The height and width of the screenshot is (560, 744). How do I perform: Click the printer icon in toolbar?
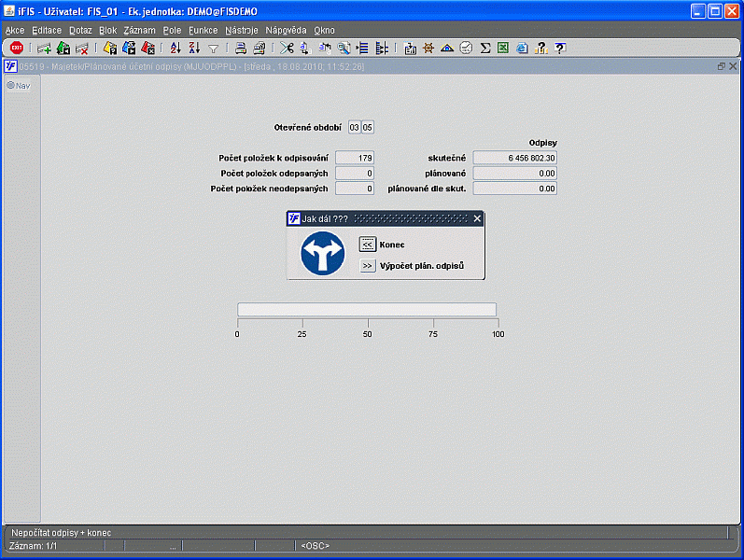tap(241, 48)
